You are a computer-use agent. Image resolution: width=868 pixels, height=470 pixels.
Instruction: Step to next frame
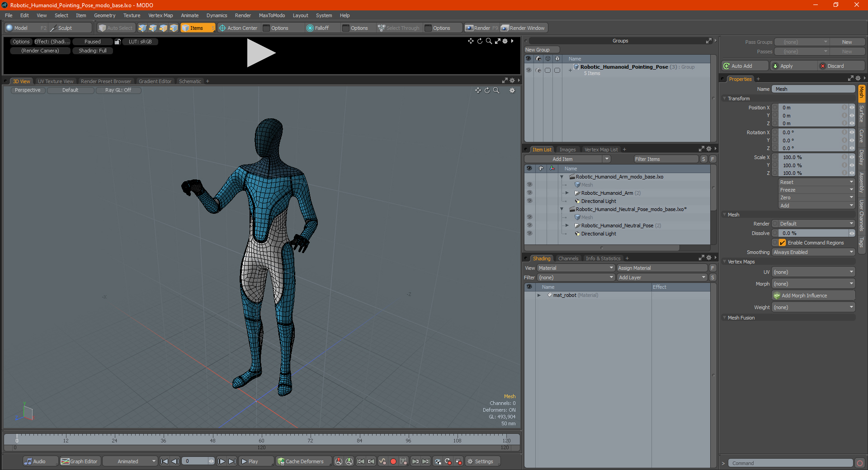[x=221, y=461]
